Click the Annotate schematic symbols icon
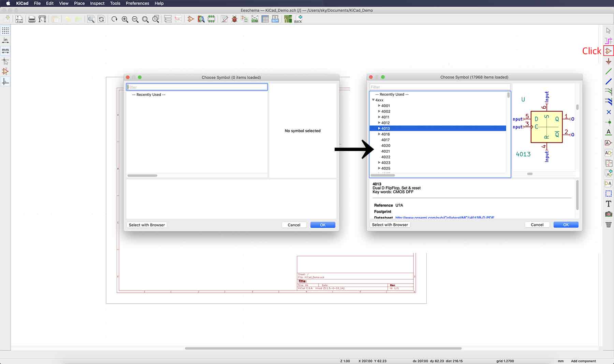Screen dimensions: 614x364 point(224,19)
